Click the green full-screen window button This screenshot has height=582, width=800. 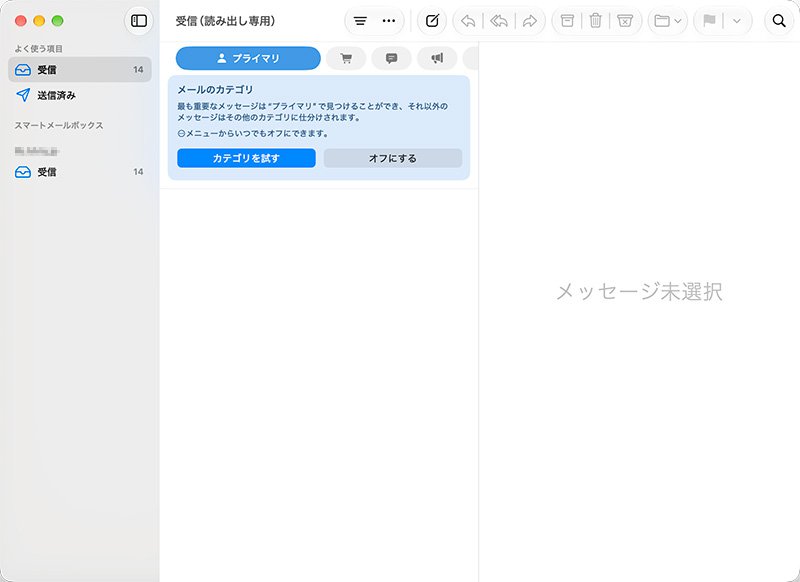click(x=58, y=21)
